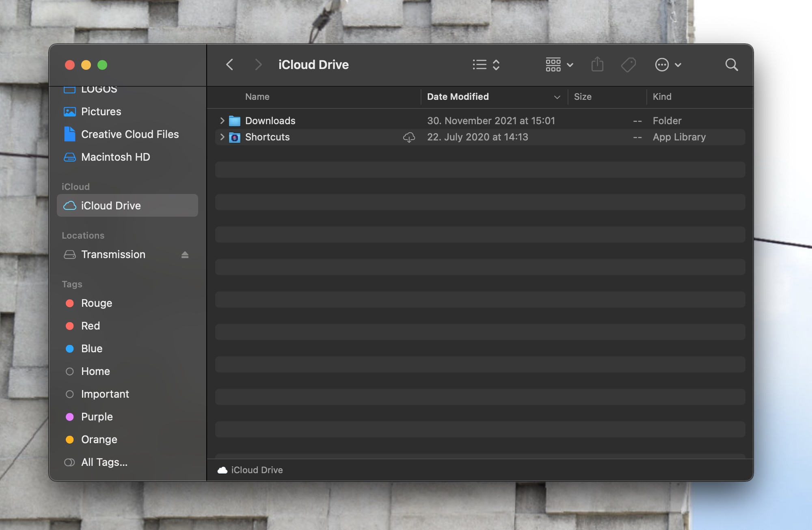
Task: Select the Downloads folder icon
Action: point(235,121)
